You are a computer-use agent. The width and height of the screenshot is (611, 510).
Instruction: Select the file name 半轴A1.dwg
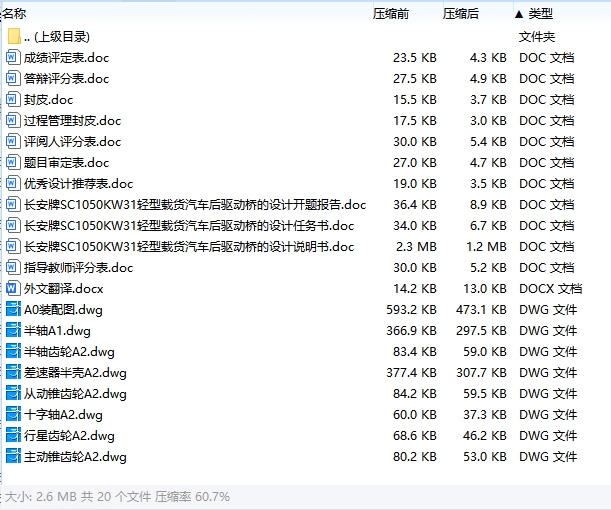pos(57,331)
